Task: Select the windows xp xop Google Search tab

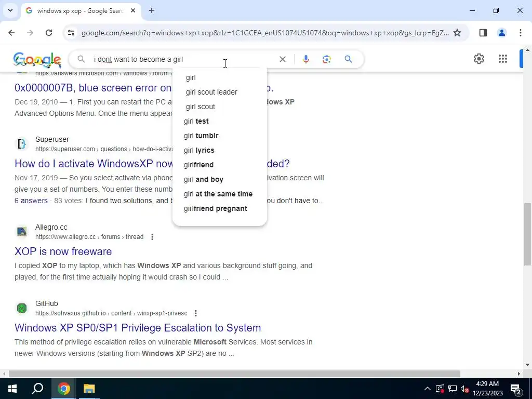Action: 81,10
